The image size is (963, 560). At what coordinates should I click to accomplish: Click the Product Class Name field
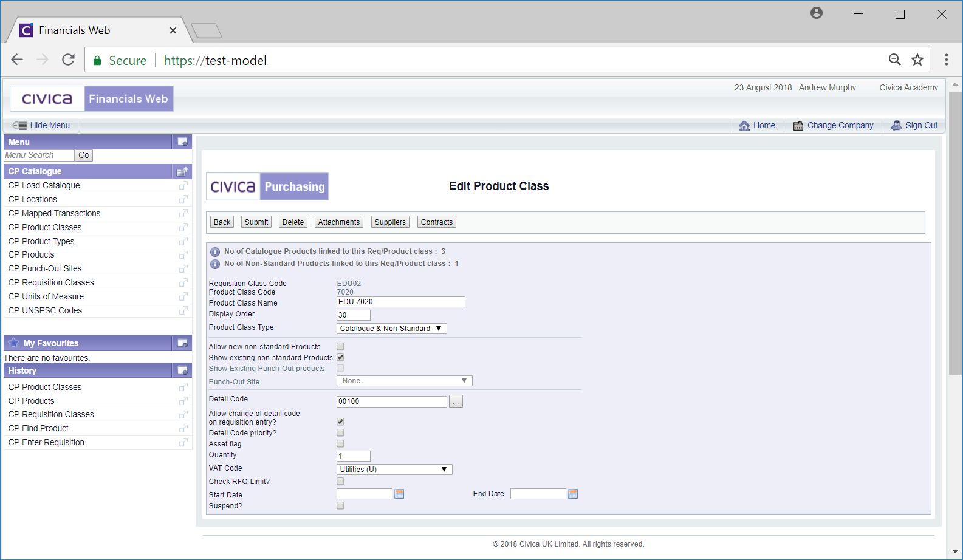401,302
